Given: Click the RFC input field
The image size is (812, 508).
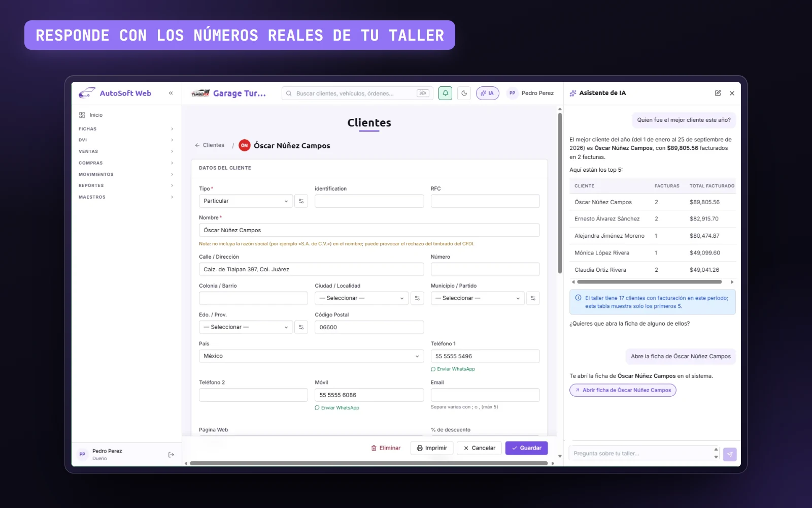Looking at the screenshot, I should (485, 201).
